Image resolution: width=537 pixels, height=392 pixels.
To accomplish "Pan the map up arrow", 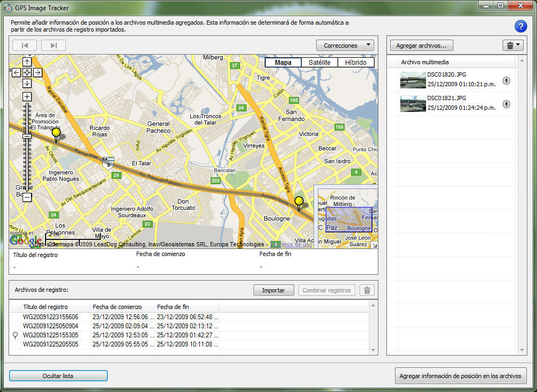I will pyautogui.click(x=27, y=62).
